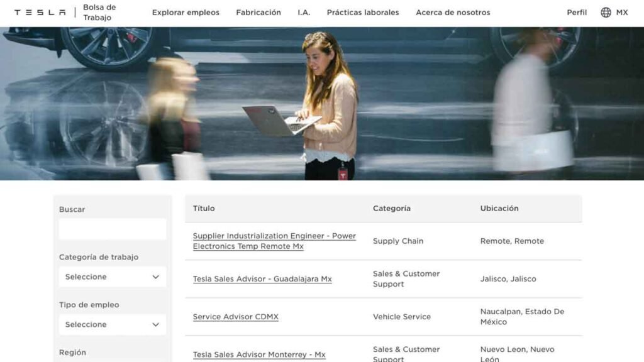Click the Región filter label

click(x=72, y=352)
